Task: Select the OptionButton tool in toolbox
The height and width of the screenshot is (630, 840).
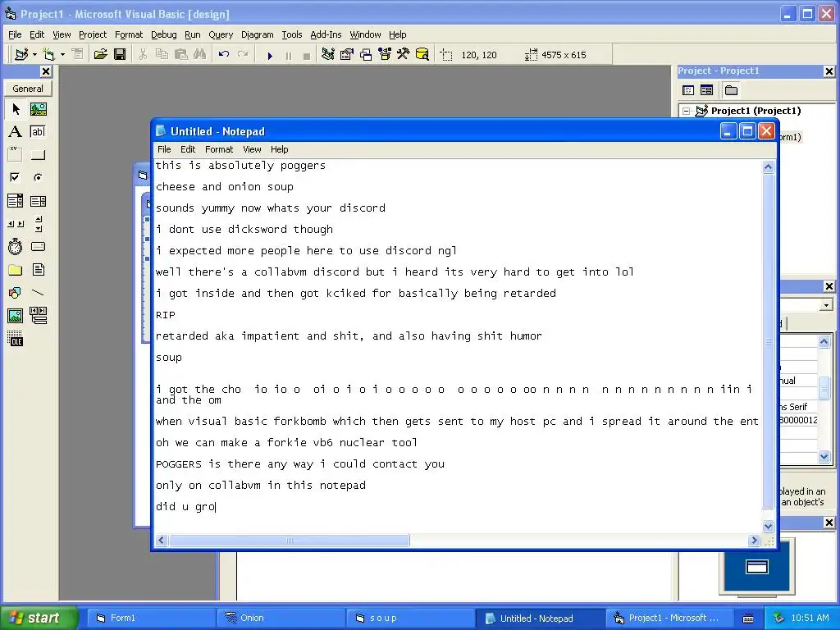Action: click(38, 177)
